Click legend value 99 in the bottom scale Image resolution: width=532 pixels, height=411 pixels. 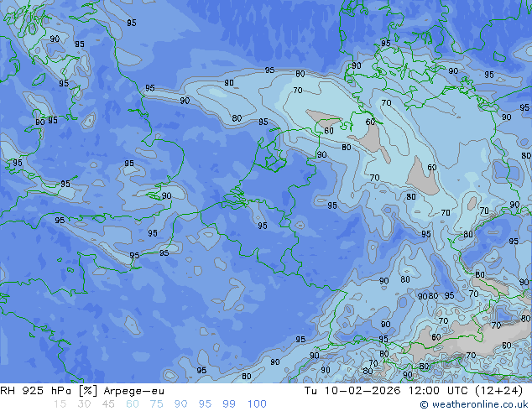[x=229, y=404]
